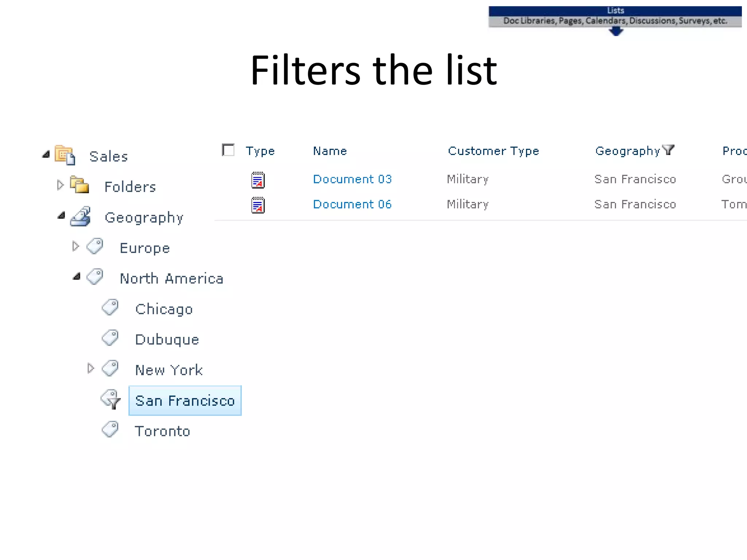Screen dimensions: 747x560
Task: Click the Doc Libraries, Pages, Calendars banner text
Action: [615, 21]
